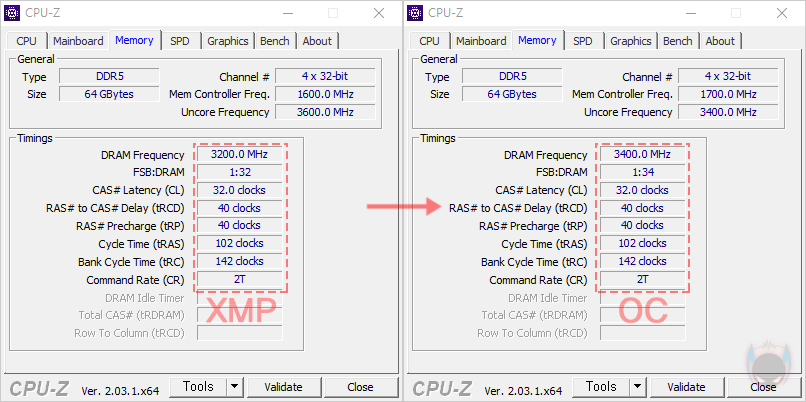Image resolution: width=806 pixels, height=402 pixels.
Task: Click the Ver. 2.03.1.x64 text in the right window
Action: tap(523, 391)
